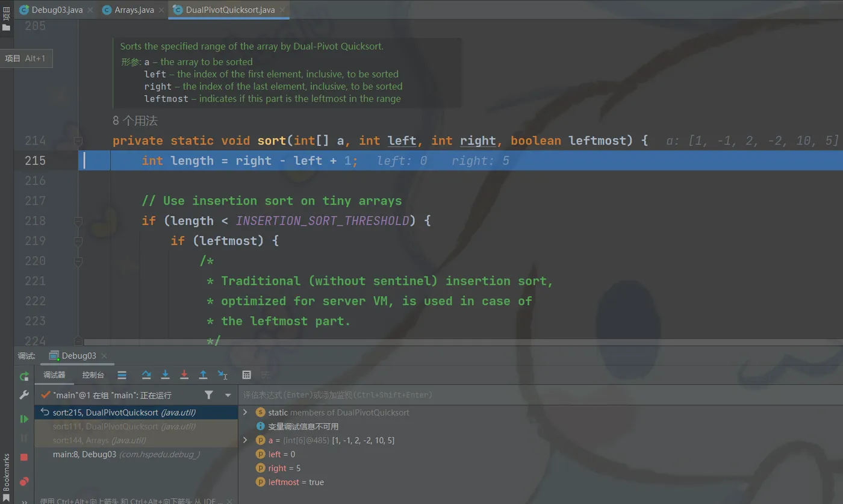The width and height of the screenshot is (843, 504).
Task: Click INSERTION_SORT_THRESHOLD constant in code
Action: pos(322,221)
